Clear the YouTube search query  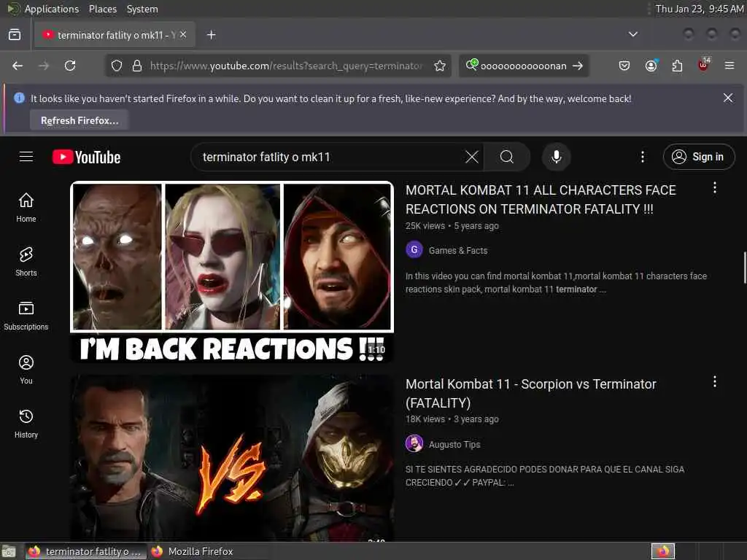click(x=472, y=157)
